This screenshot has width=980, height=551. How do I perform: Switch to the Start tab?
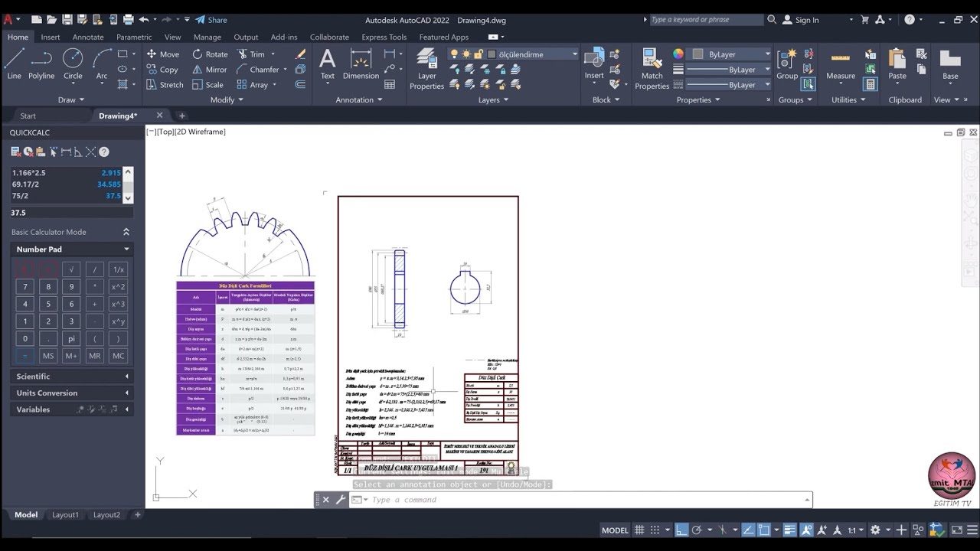coord(28,116)
